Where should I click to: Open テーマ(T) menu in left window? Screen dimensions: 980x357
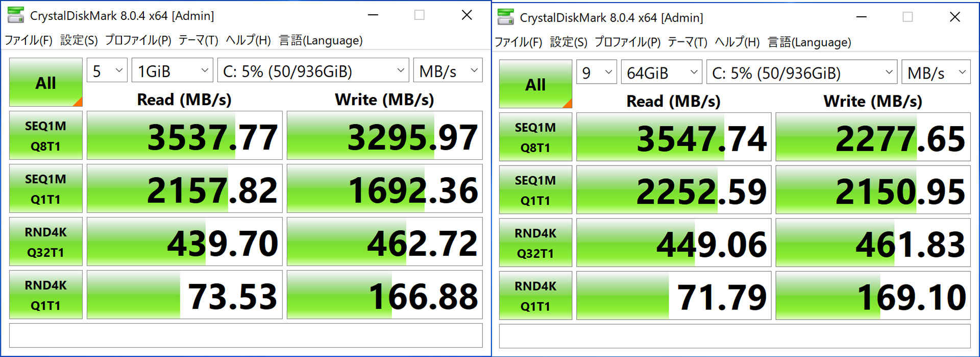pyautogui.click(x=199, y=40)
